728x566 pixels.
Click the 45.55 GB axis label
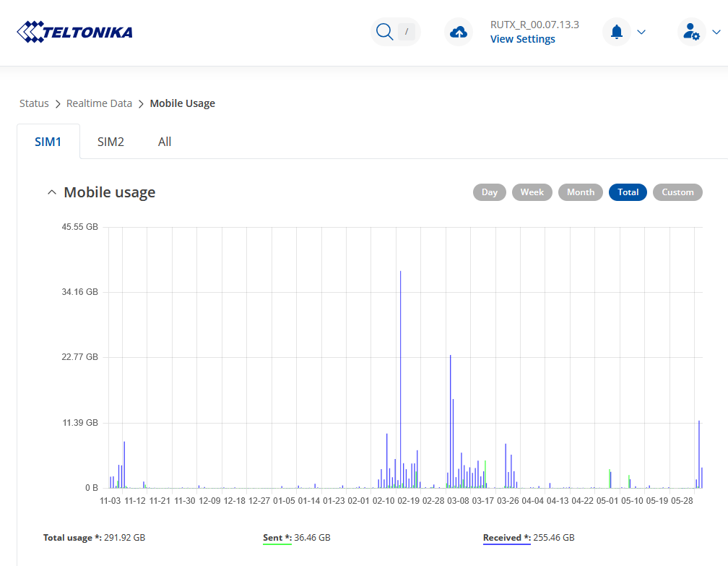80,227
